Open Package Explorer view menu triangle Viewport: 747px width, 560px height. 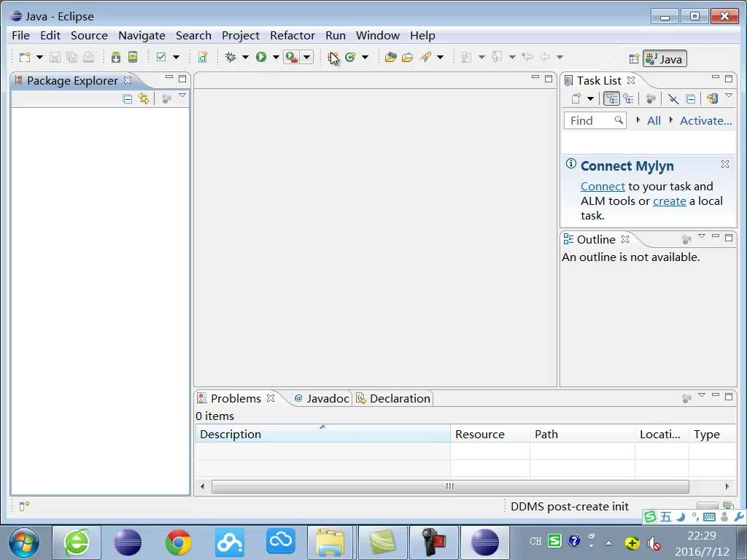pyautogui.click(x=182, y=96)
